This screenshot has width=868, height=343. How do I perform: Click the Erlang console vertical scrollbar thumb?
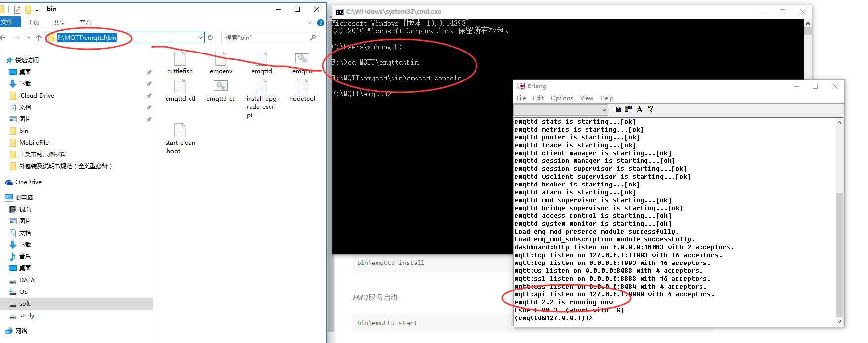(839, 254)
